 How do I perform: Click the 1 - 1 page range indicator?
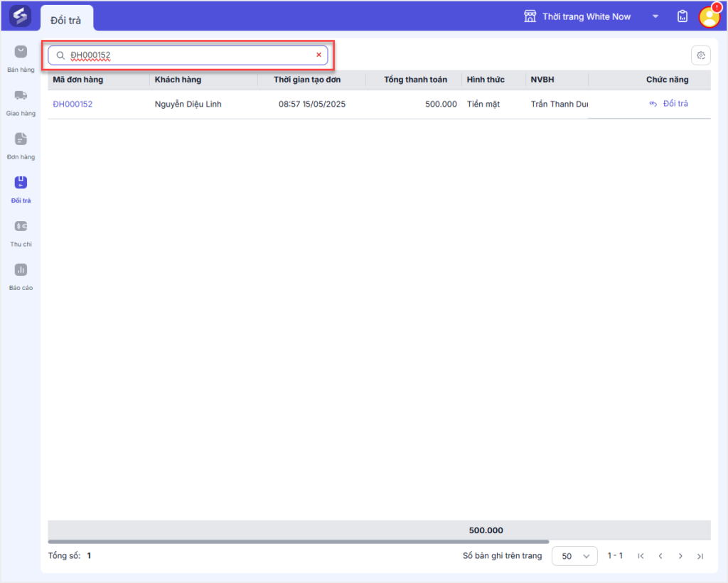[x=615, y=555]
